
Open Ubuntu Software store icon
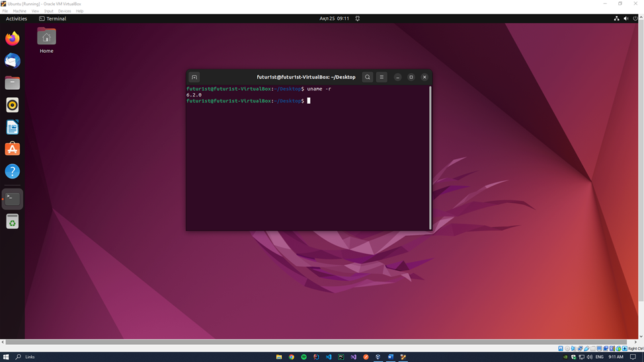[x=13, y=149]
